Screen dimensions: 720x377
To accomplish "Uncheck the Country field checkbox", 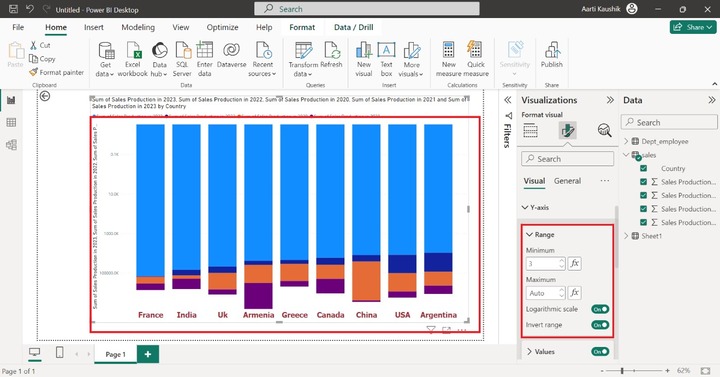I will pyautogui.click(x=643, y=169).
